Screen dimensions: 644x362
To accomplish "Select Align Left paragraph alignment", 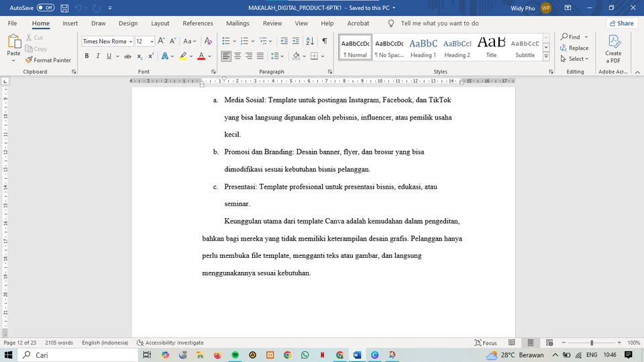I will coord(226,56).
